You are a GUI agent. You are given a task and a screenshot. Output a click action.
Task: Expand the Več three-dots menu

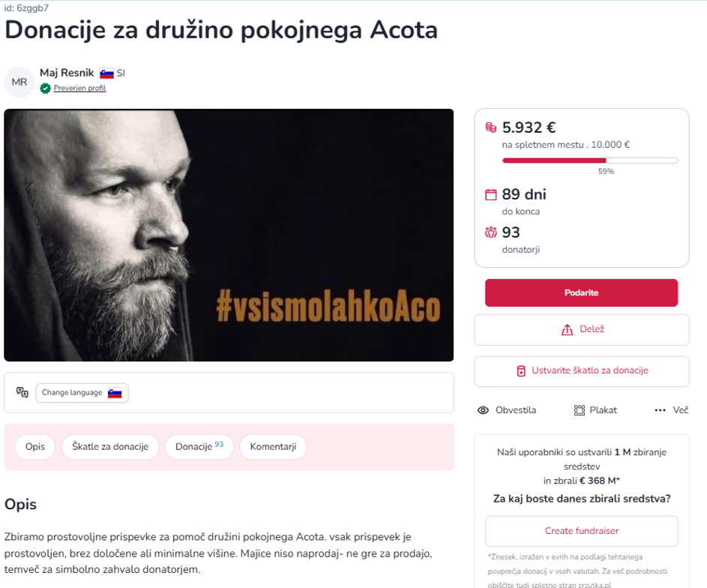670,410
